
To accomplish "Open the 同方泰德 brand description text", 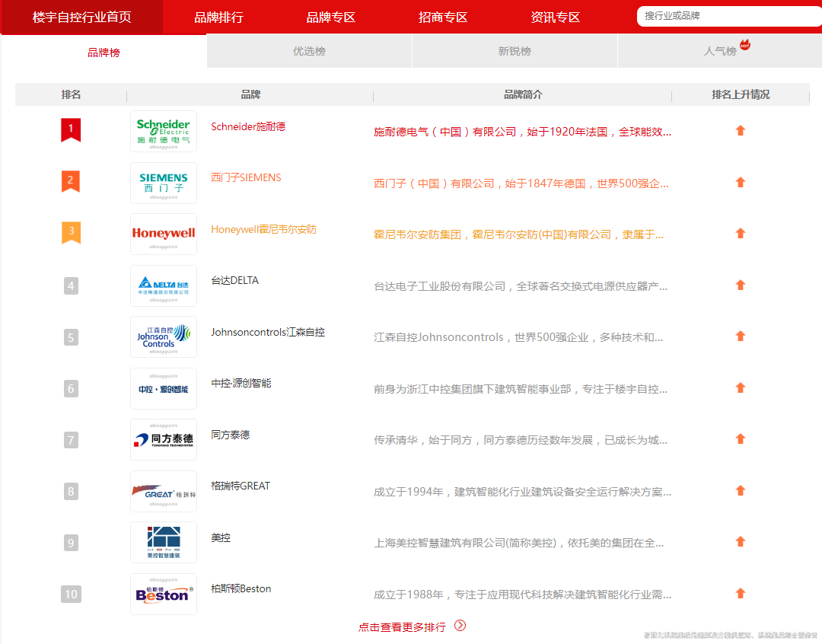I will pos(521,440).
